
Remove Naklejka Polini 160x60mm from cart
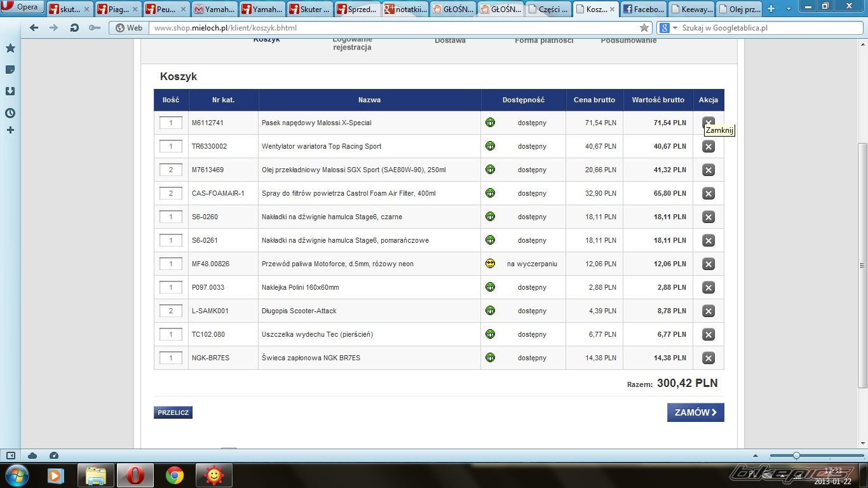(x=709, y=287)
